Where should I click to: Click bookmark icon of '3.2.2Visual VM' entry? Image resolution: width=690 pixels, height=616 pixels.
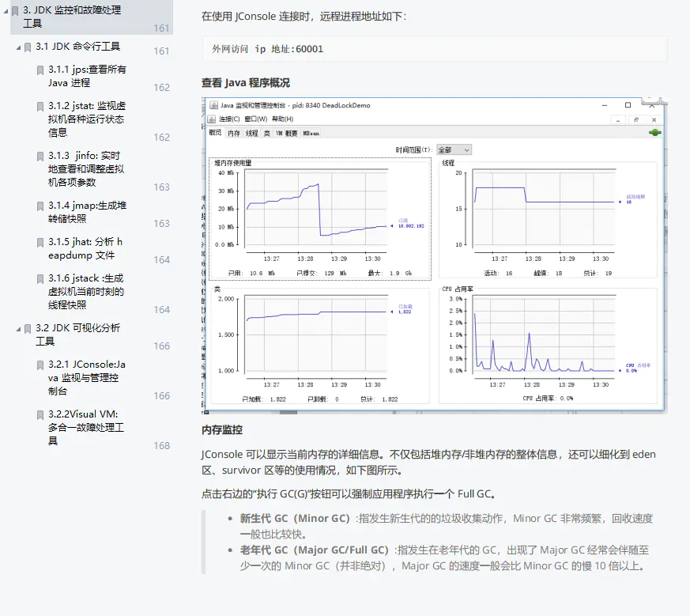tap(40, 415)
